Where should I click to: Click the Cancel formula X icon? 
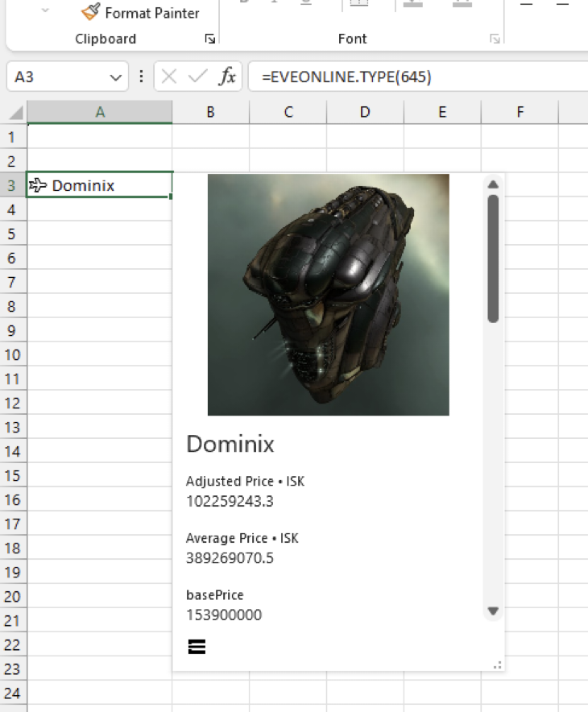169,77
